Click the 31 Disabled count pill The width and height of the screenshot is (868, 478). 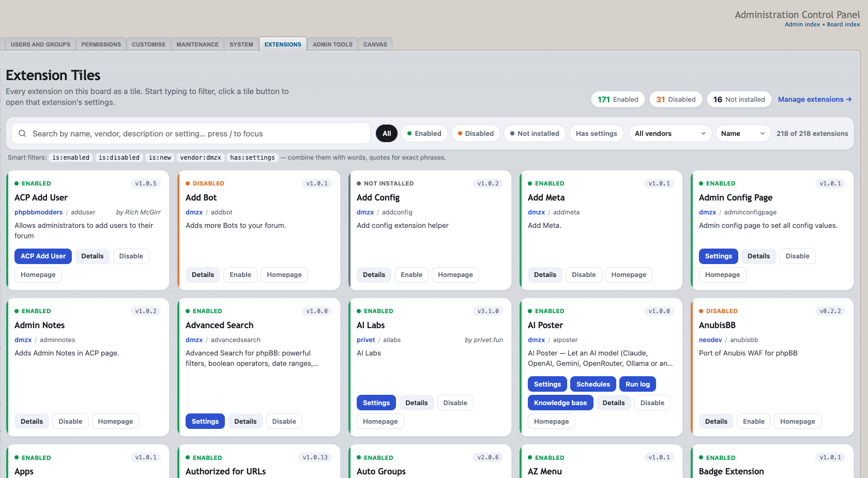pyautogui.click(x=676, y=99)
